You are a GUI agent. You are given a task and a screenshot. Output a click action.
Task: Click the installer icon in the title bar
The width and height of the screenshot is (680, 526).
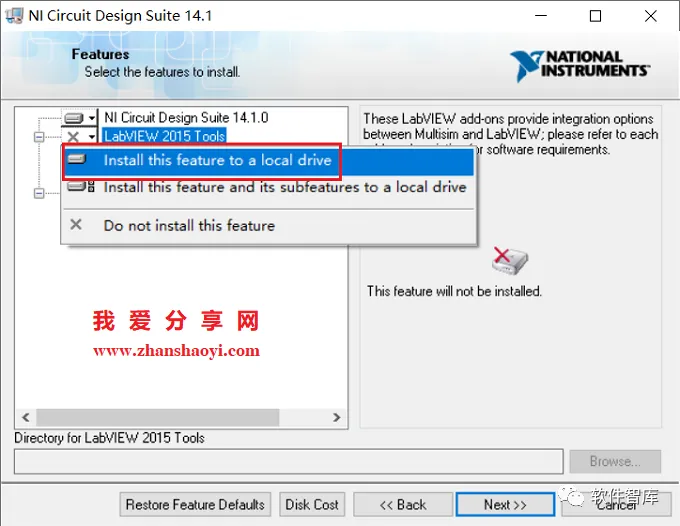pos(13,16)
